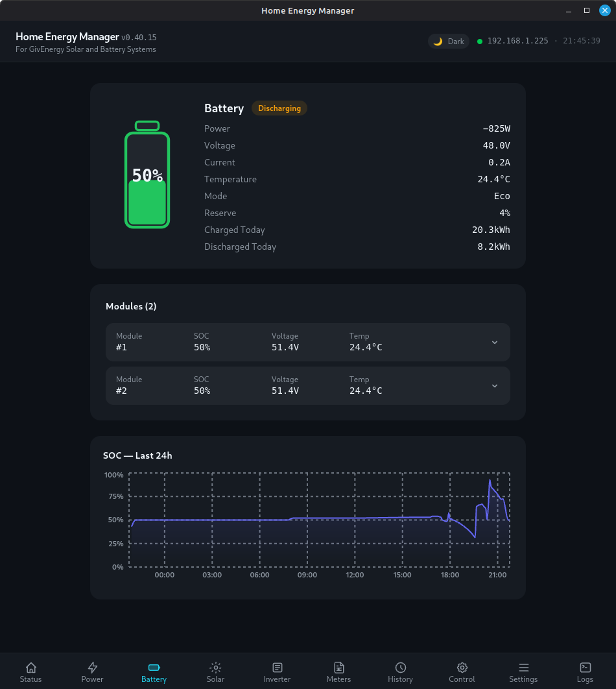Click the Discharging status badge
The image size is (616, 689).
pos(279,108)
